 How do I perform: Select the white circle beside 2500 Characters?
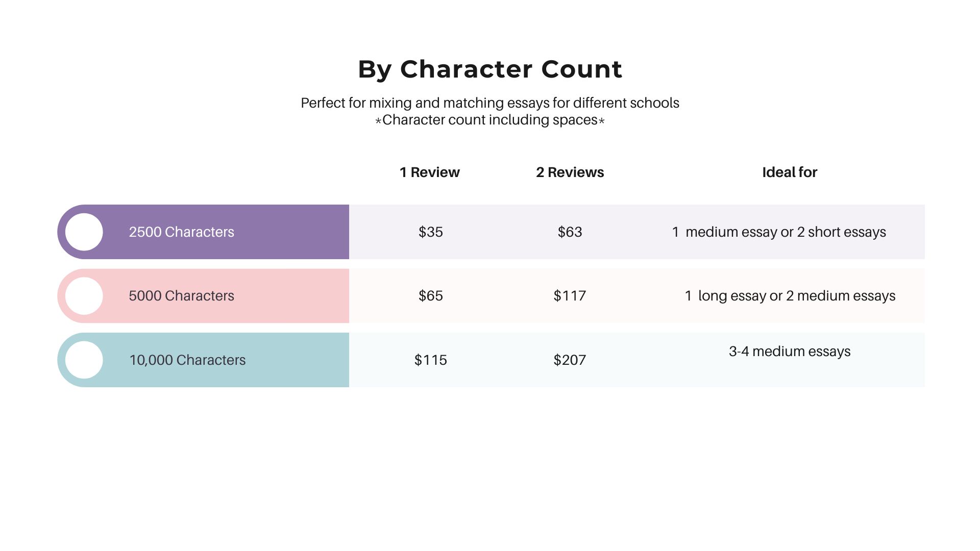(84, 232)
